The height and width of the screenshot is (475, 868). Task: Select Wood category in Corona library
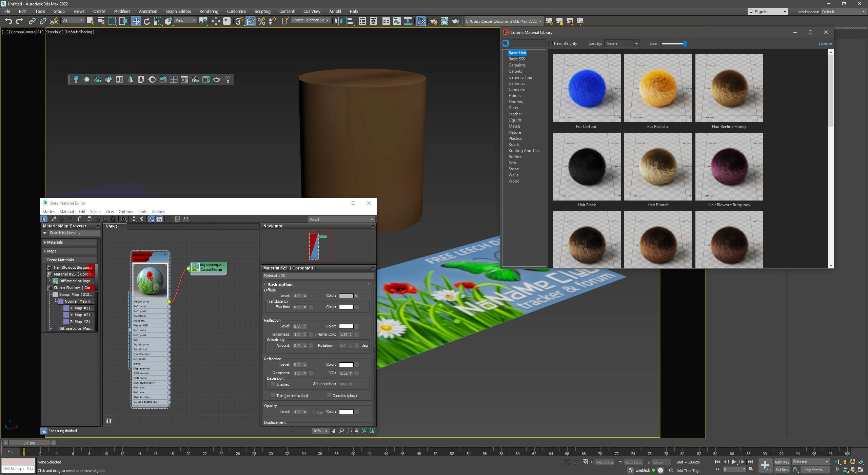(x=514, y=181)
